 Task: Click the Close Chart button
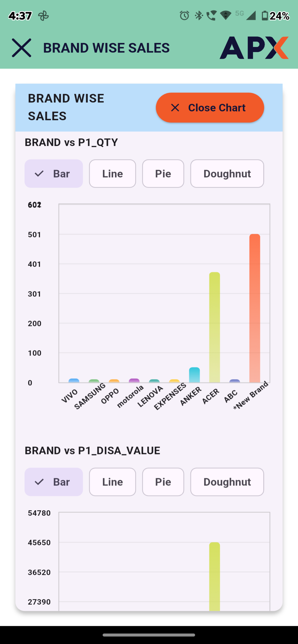210,108
